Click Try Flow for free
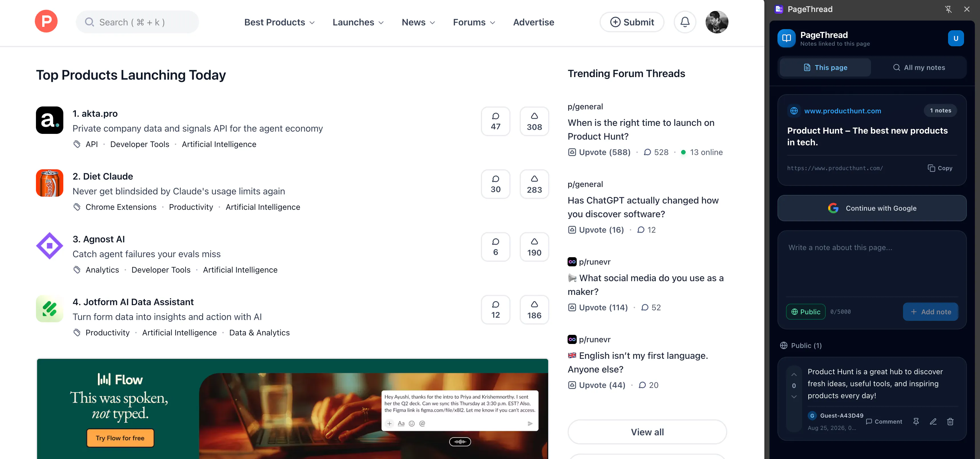Image resolution: width=980 pixels, height=459 pixels. [120, 438]
